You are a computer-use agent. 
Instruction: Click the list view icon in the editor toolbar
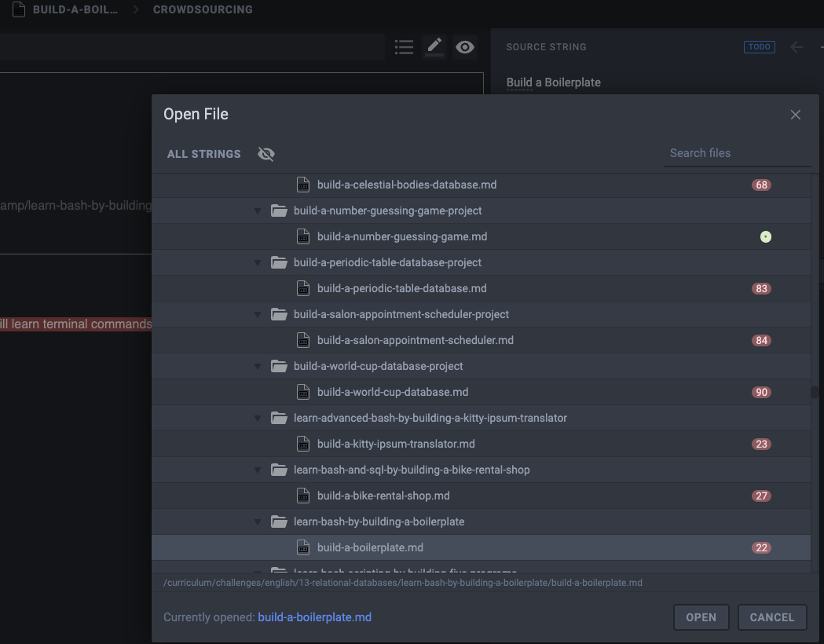click(x=404, y=47)
